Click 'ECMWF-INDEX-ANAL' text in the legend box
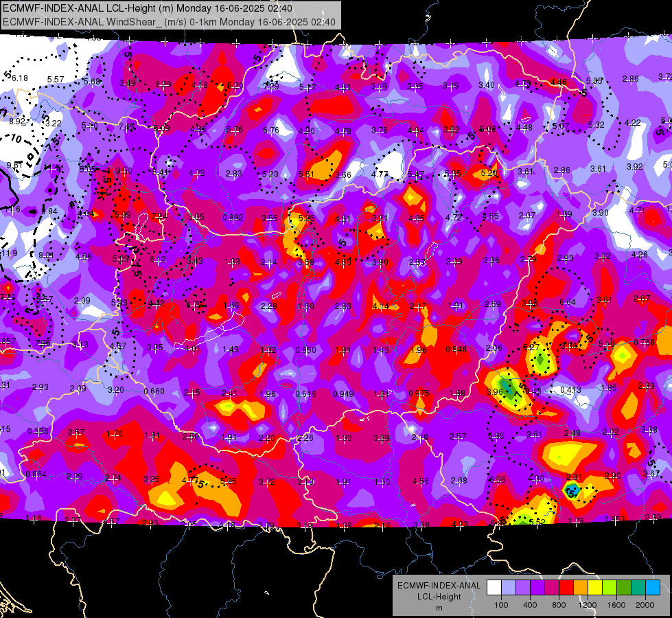This screenshot has width=672, height=618. pos(439,586)
